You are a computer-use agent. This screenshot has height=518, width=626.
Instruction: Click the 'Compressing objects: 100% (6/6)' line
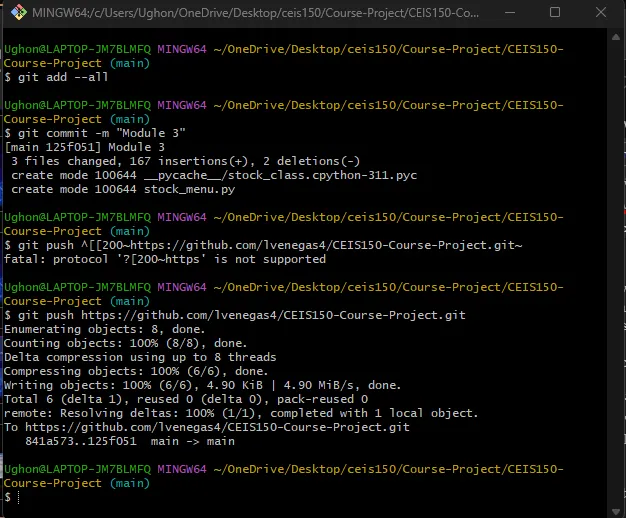click(136, 371)
